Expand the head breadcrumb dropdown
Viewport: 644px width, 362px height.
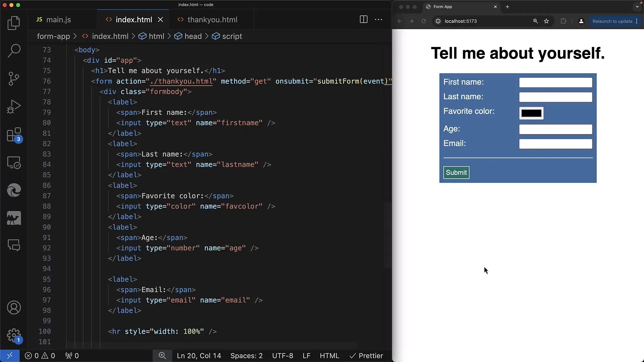click(x=193, y=36)
